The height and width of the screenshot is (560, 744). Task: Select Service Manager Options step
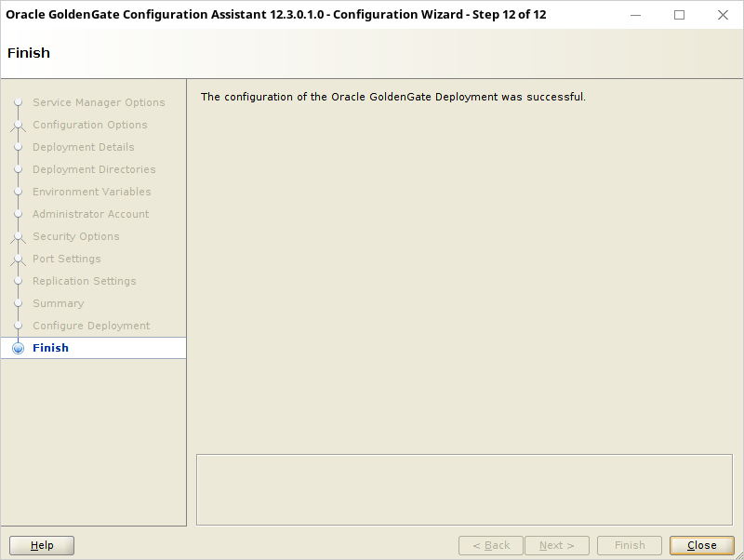(99, 102)
